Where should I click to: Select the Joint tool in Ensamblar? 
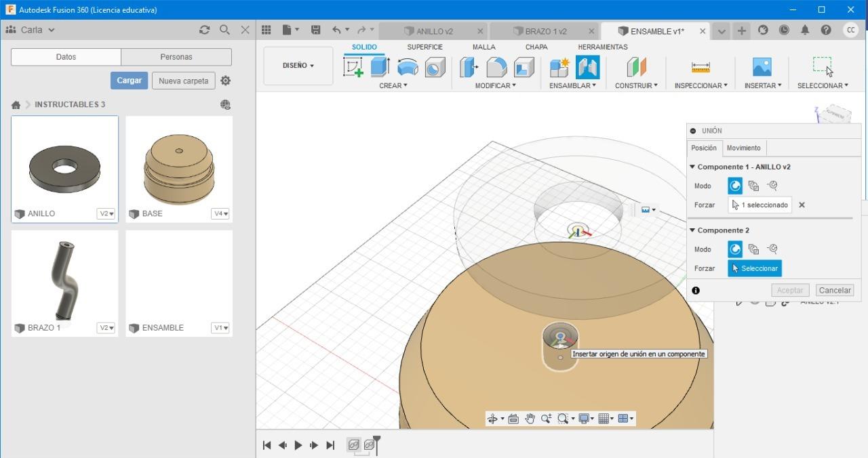[x=587, y=67]
